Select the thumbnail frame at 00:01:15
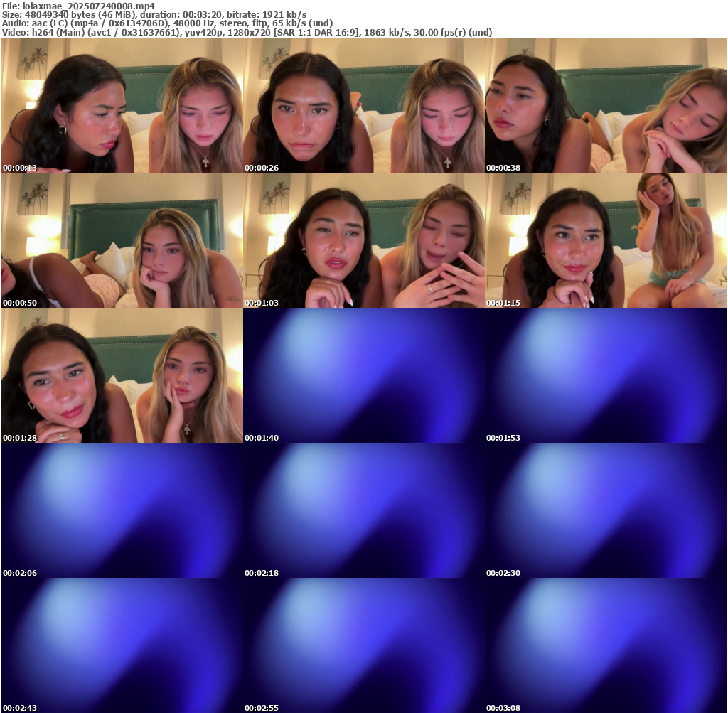This screenshot has height=713, width=728. (x=606, y=240)
